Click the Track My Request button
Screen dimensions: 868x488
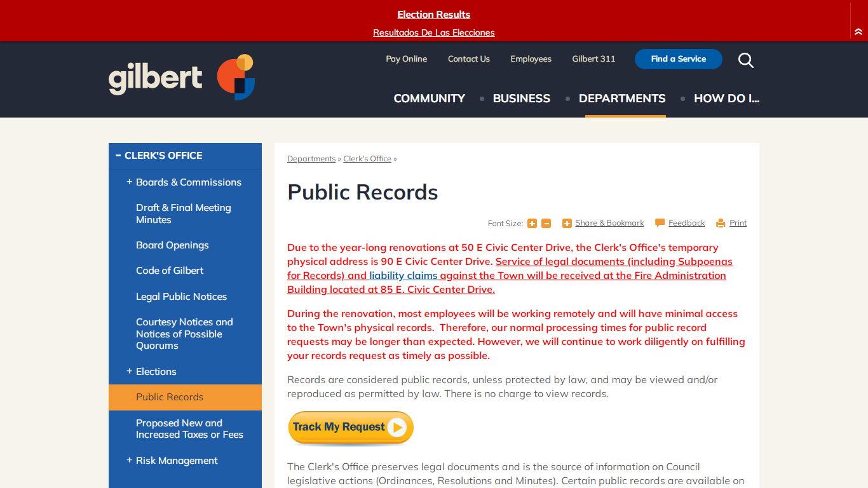click(351, 428)
